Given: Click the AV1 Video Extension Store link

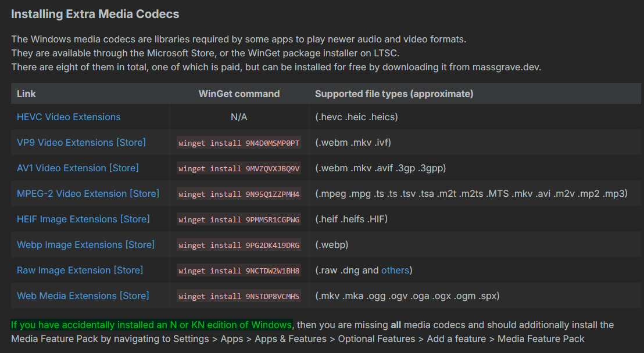Looking at the screenshot, I should tap(78, 168).
